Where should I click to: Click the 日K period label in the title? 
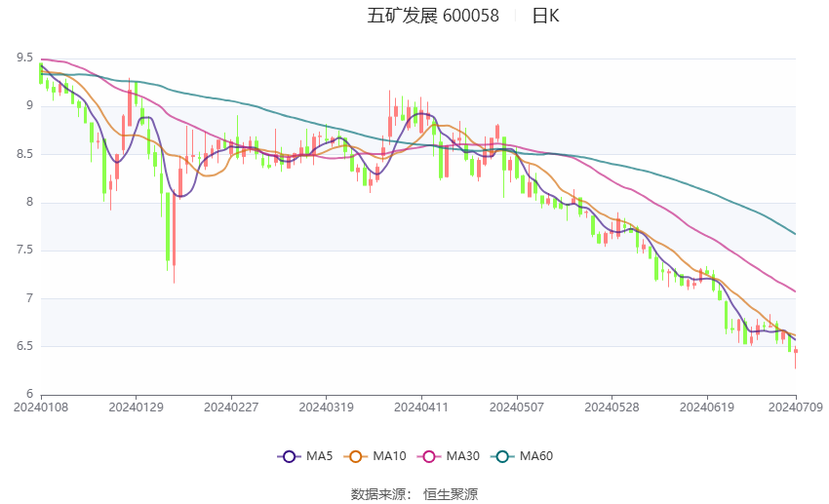pos(545,16)
